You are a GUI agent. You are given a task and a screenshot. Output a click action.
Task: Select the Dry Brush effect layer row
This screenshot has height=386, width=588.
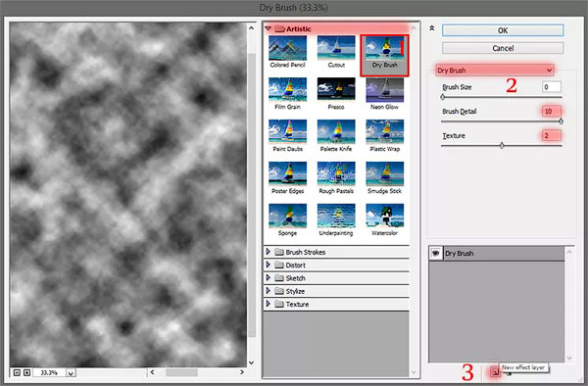[497, 254]
